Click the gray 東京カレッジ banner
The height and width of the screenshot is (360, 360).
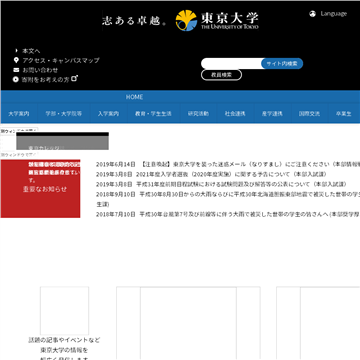click(62, 141)
